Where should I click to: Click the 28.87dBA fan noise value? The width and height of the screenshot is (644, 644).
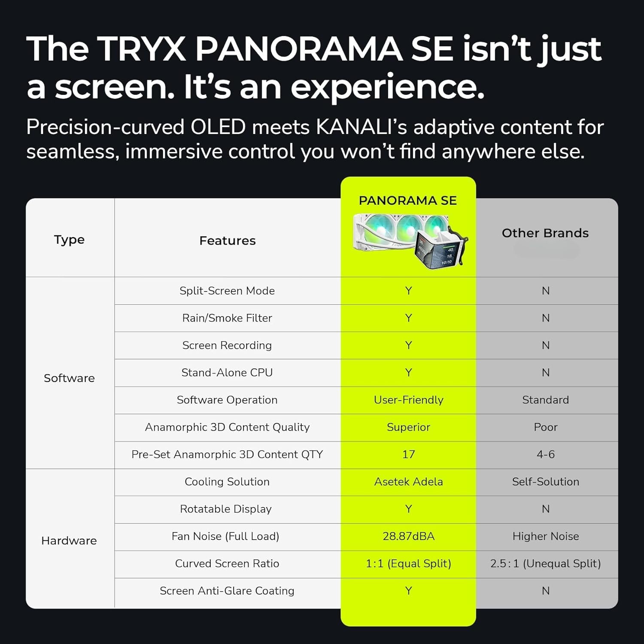pos(408,536)
